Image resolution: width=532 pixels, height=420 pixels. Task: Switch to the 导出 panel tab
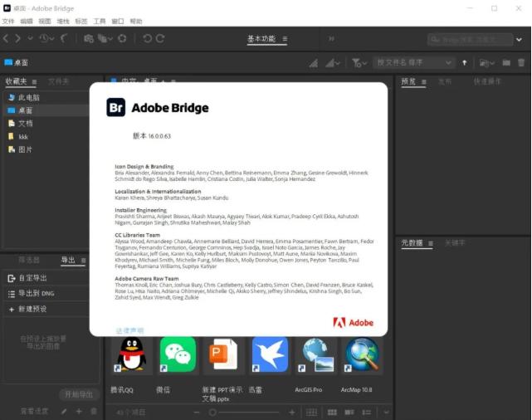[x=68, y=260]
